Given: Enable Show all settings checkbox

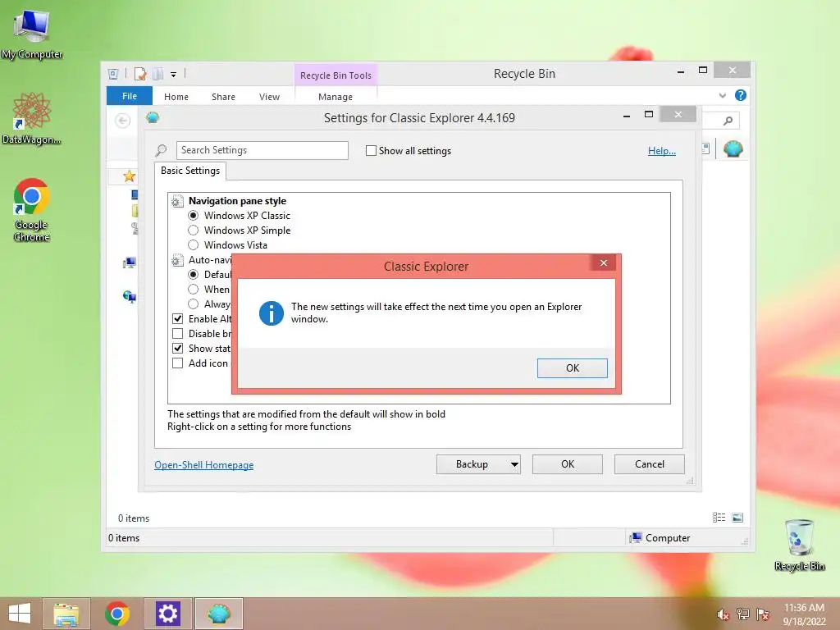Looking at the screenshot, I should tap(371, 151).
